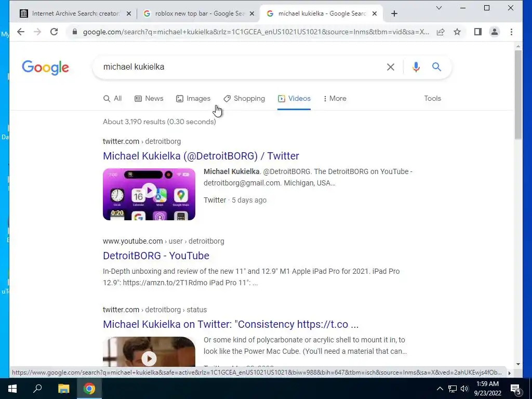Open the browser side panel
Image resolution: width=532 pixels, height=399 pixels.
pyautogui.click(x=478, y=32)
